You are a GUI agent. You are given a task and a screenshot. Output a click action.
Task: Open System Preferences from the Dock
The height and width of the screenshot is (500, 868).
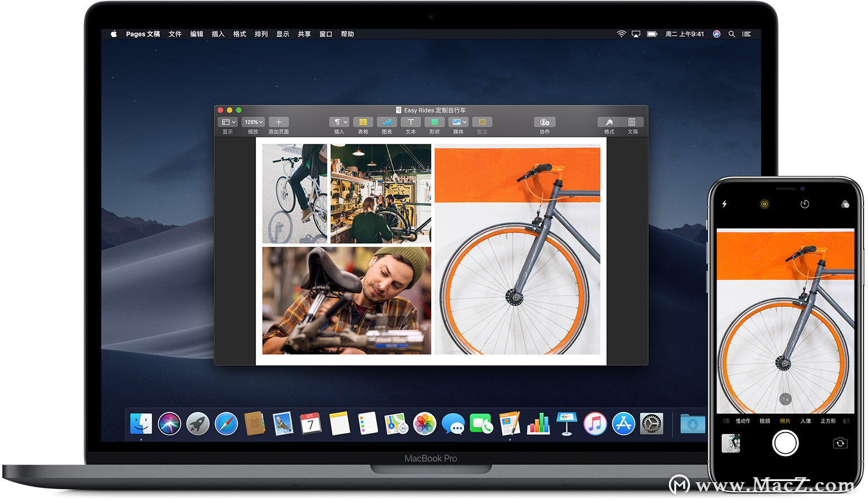click(652, 424)
